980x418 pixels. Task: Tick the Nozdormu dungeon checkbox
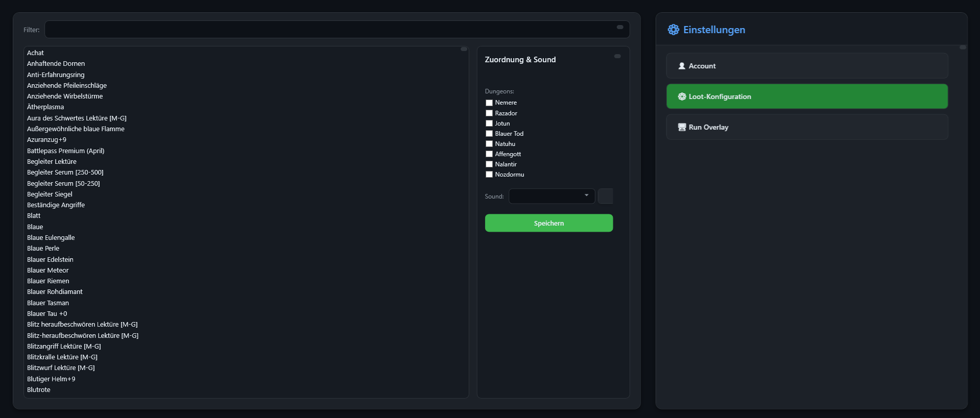(x=489, y=175)
